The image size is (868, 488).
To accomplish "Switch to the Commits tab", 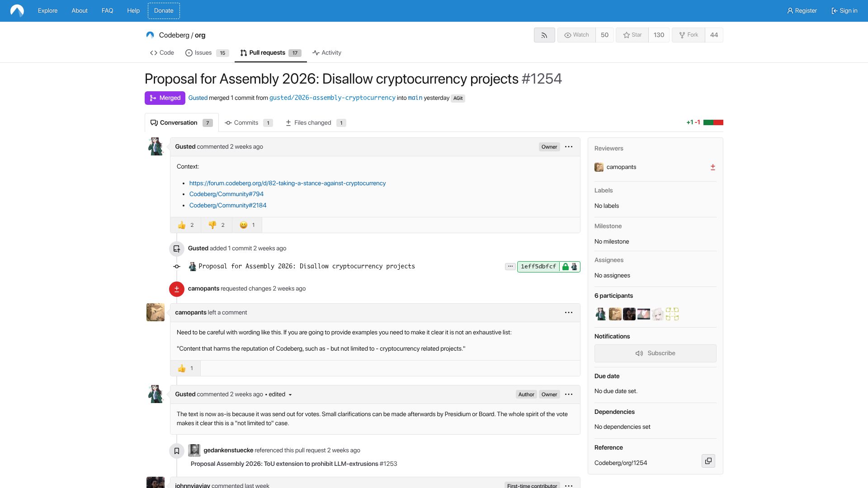I will pyautogui.click(x=249, y=123).
